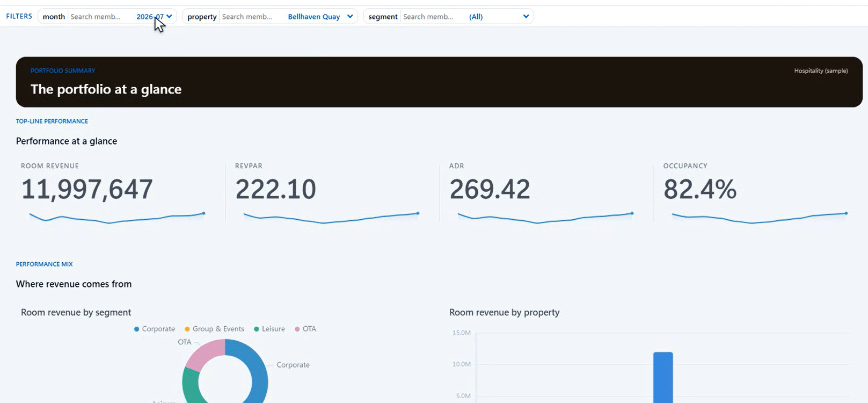This screenshot has width=868, height=403.
Task: Open the segment filter dropdown arrow
Action: pos(526,17)
